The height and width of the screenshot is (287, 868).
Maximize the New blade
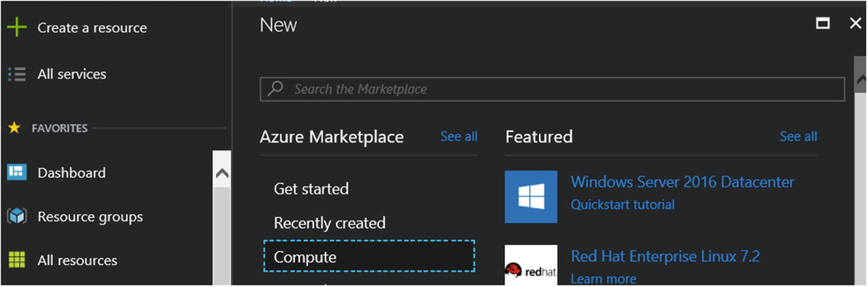pyautogui.click(x=823, y=24)
